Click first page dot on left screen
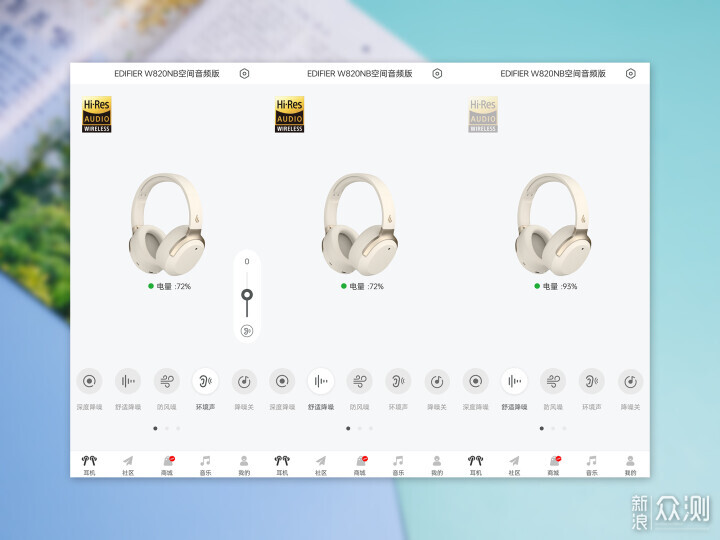720x540 pixels. pyautogui.click(x=155, y=428)
